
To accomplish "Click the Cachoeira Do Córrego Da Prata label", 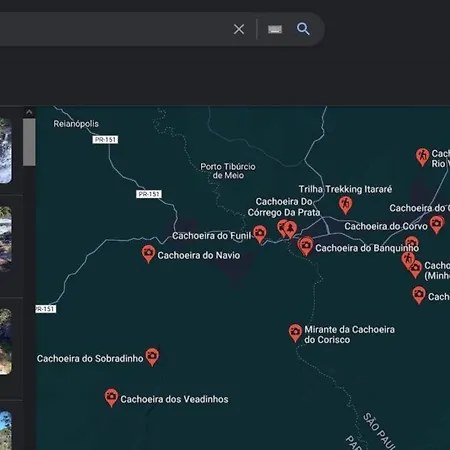I will point(284,207).
